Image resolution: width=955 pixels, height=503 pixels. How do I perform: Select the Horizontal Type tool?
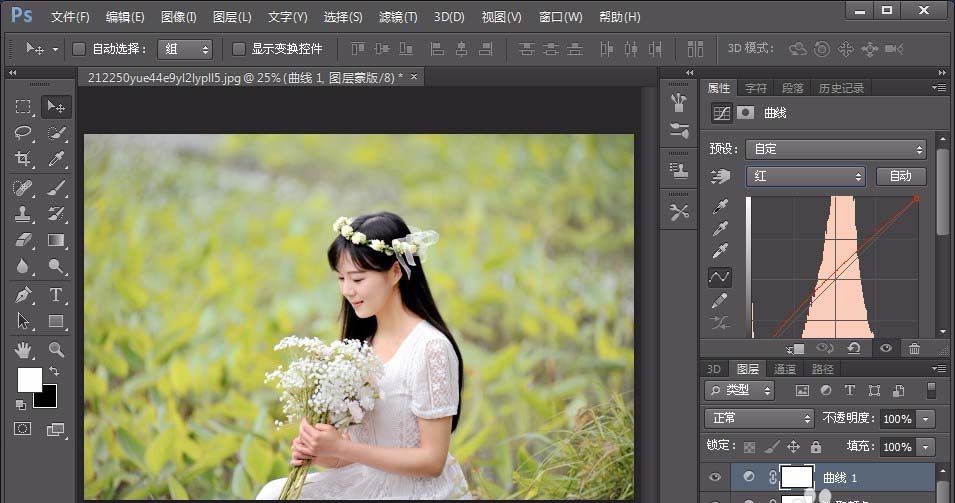(56, 295)
